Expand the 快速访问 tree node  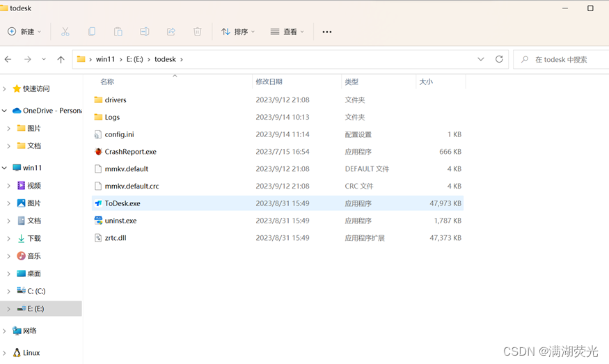(x=4, y=89)
